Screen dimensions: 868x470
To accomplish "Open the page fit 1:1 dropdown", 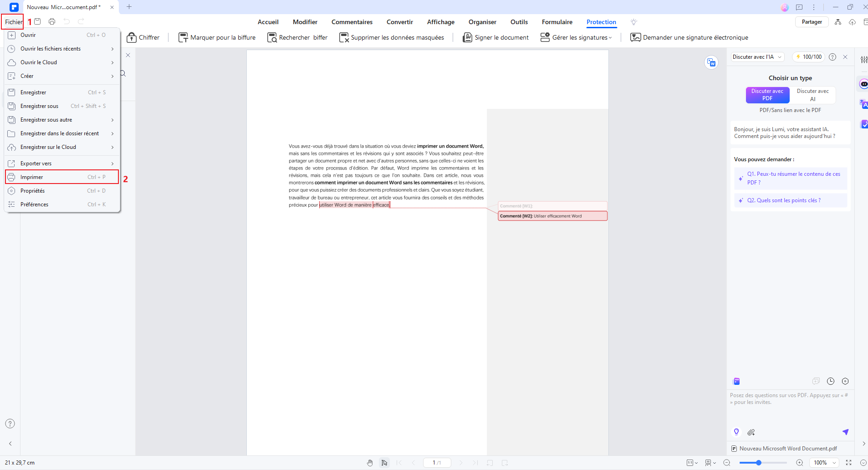I will click(x=692, y=463).
